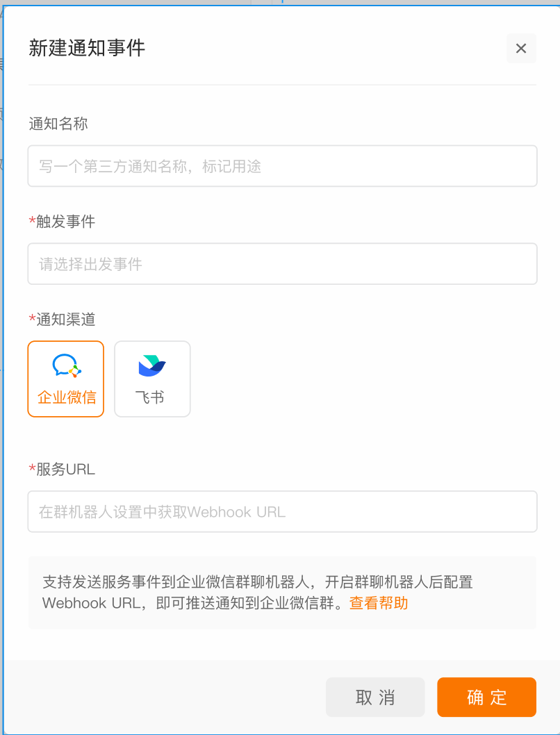The width and height of the screenshot is (560, 735).
Task: Close the 新建通知事件 dialog with the X icon
Action: click(521, 48)
